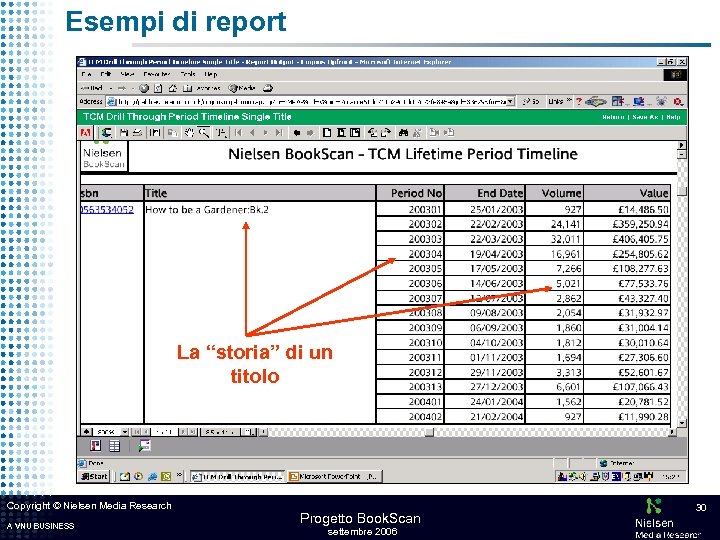
Task: Click the next view black arrow
Action: (x=310, y=133)
